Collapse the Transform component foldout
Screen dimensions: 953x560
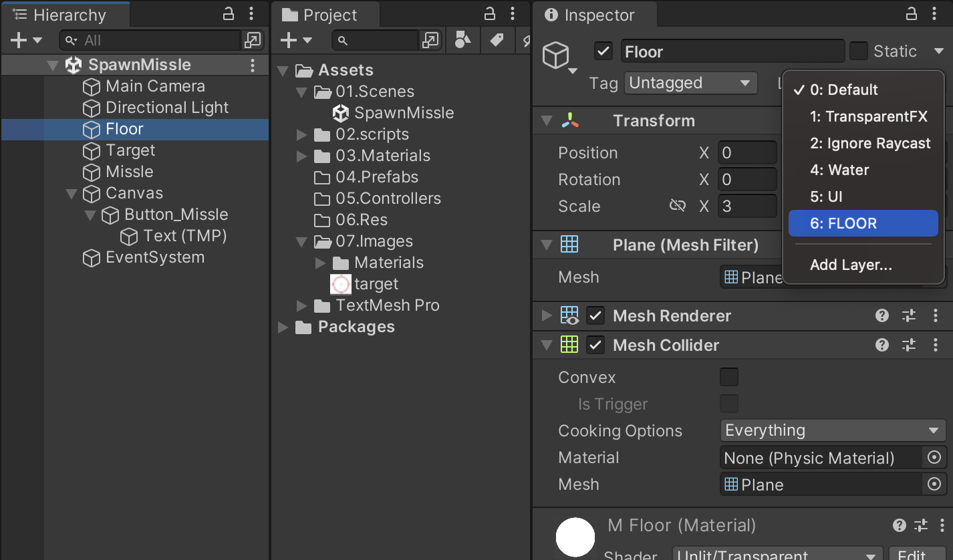547,121
